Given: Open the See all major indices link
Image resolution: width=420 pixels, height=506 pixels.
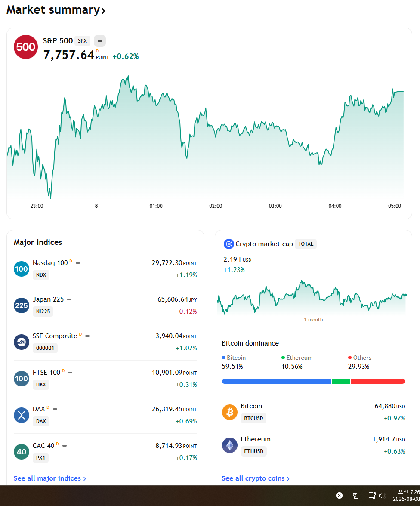Looking at the screenshot, I should [50, 478].
